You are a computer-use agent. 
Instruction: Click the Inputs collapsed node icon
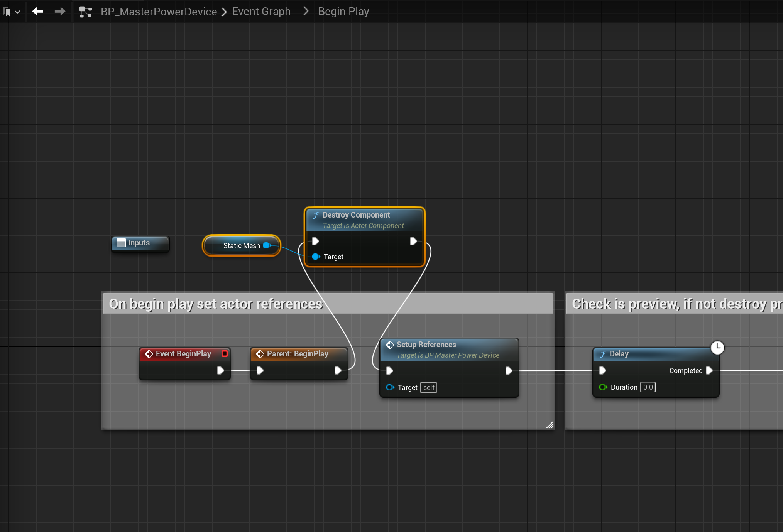pyautogui.click(x=121, y=243)
